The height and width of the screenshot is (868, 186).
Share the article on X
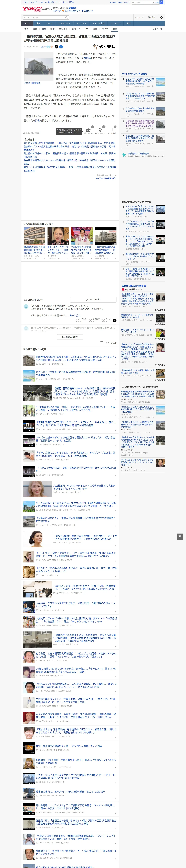click(56, 47)
